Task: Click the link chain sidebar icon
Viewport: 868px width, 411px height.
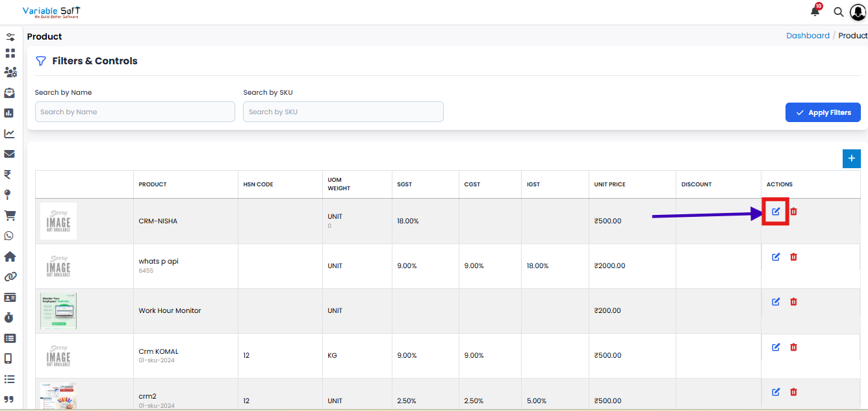Action: point(9,277)
